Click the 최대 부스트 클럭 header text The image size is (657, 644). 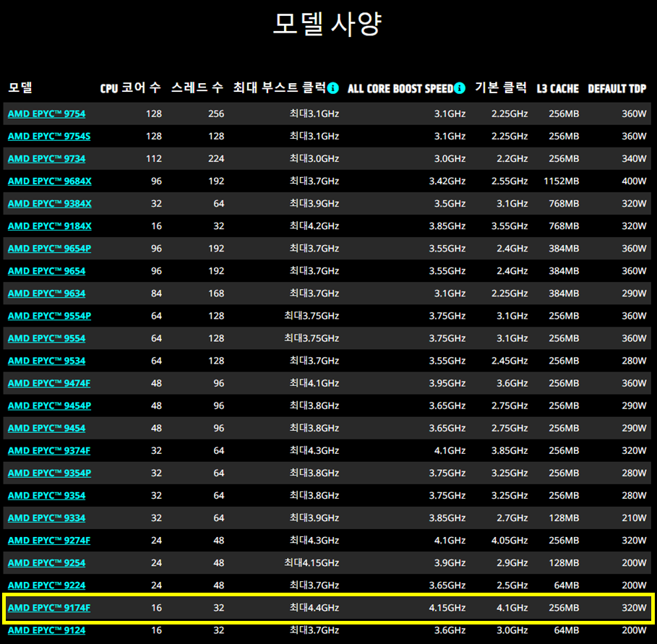(279, 87)
